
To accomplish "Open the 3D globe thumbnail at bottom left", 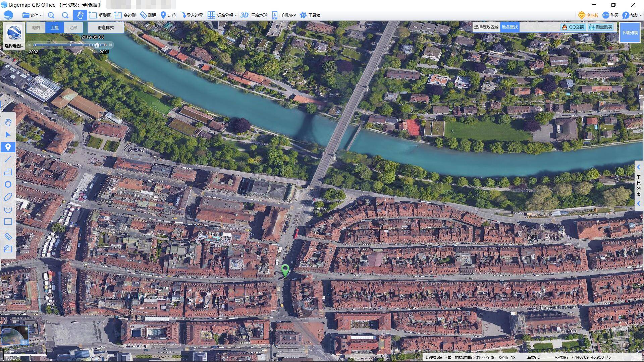I will point(15,336).
